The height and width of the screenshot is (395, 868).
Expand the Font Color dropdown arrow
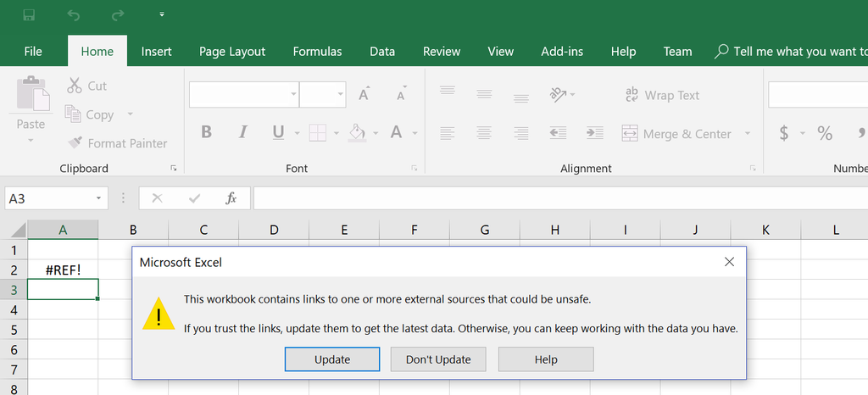coord(415,133)
